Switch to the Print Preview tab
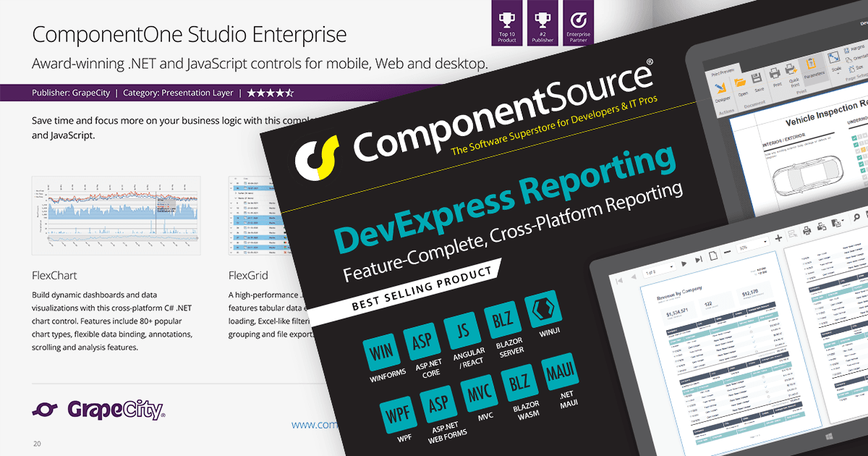This screenshot has height=456, width=868. click(x=723, y=71)
